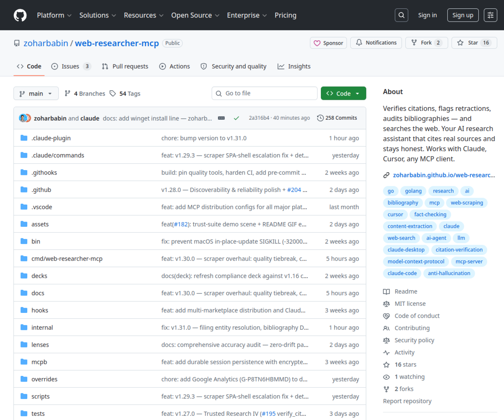Open the .githooks folder name
The width and height of the screenshot is (504, 420).
44,173
